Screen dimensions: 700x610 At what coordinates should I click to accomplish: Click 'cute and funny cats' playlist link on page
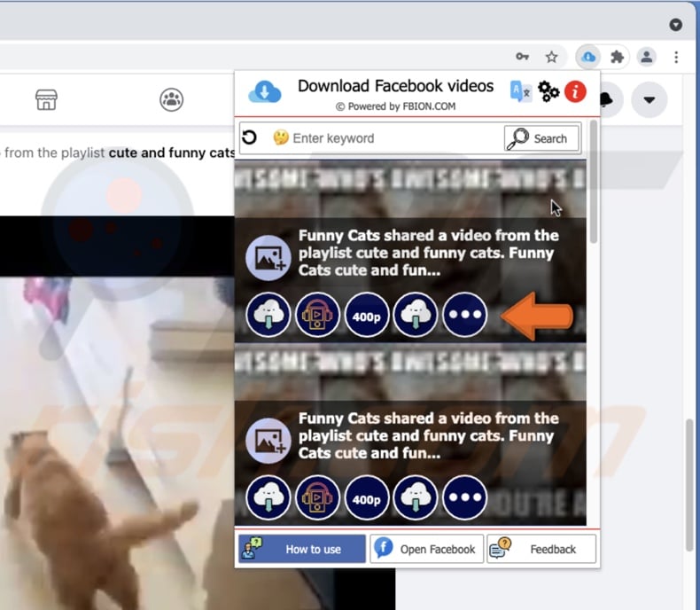(x=171, y=152)
